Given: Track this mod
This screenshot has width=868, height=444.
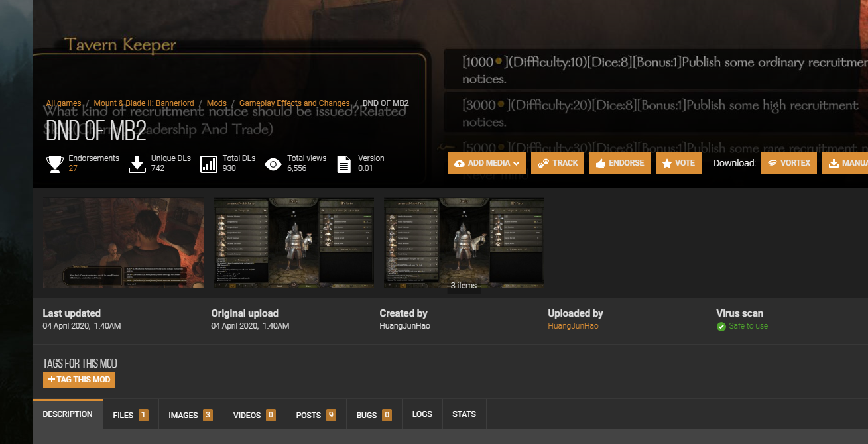Looking at the screenshot, I should [x=558, y=163].
